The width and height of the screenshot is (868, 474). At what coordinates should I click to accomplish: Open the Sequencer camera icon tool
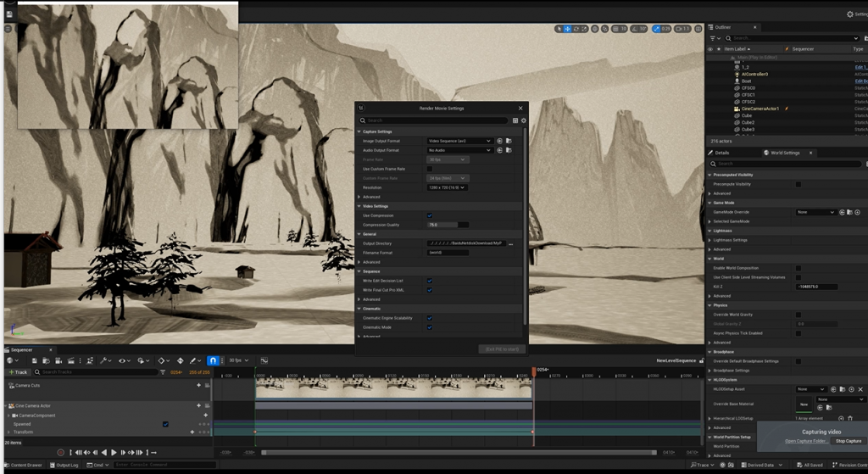[58, 360]
